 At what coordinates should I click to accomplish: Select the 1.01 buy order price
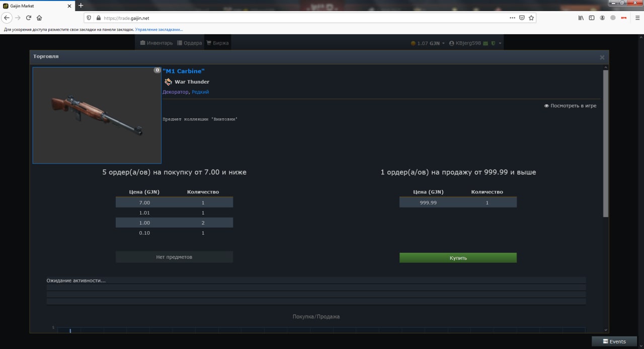click(x=144, y=213)
